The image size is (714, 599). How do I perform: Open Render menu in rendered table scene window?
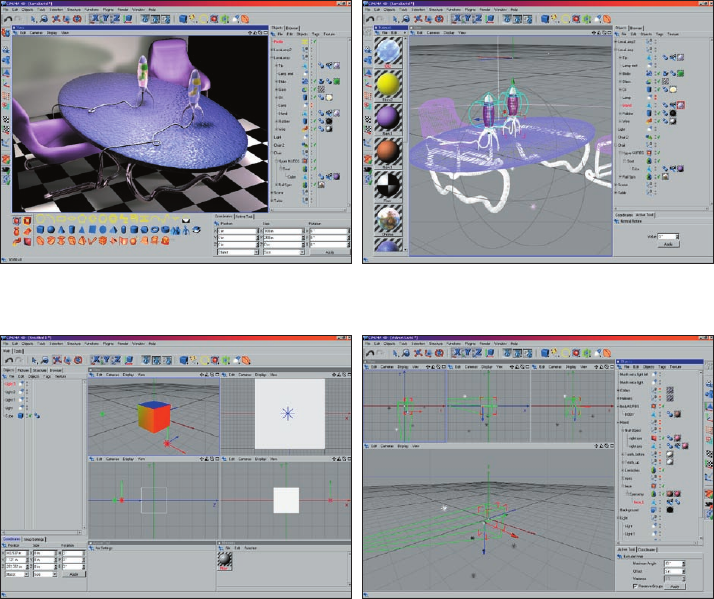(123, 10)
